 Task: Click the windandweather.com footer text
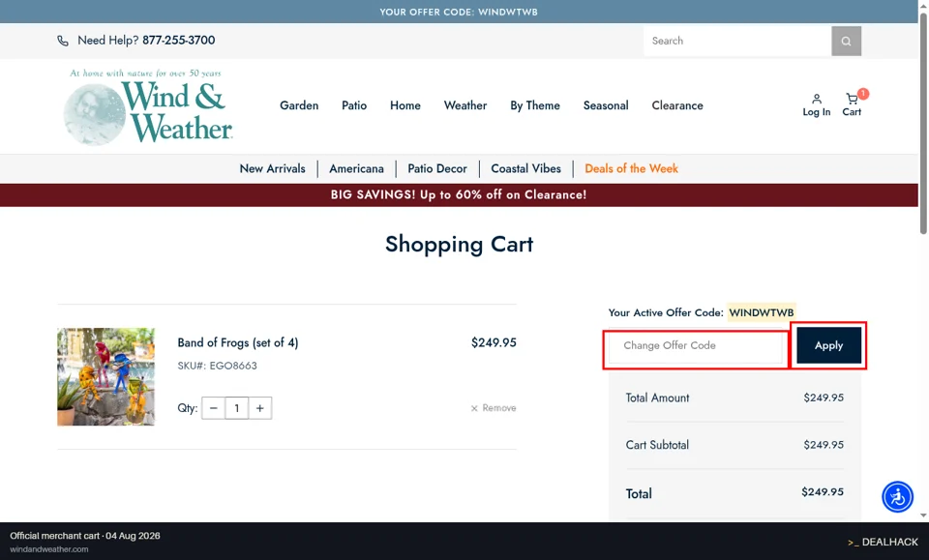(x=49, y=549)
